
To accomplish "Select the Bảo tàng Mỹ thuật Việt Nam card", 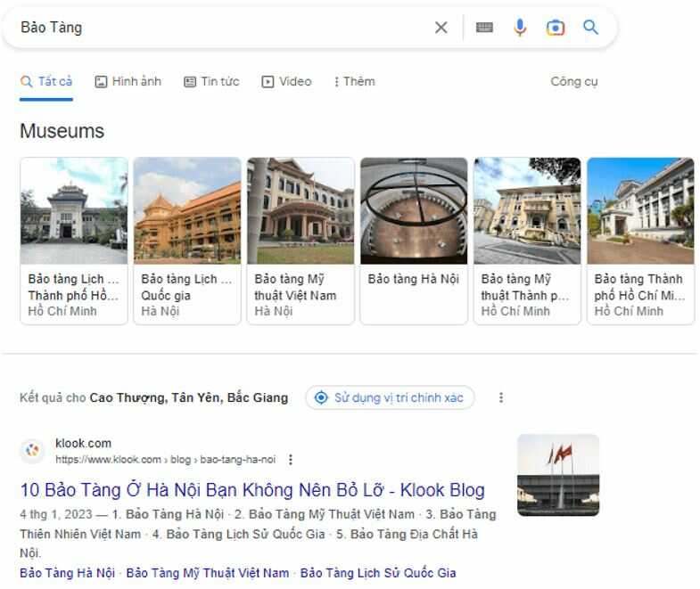I will coord(301,241).
